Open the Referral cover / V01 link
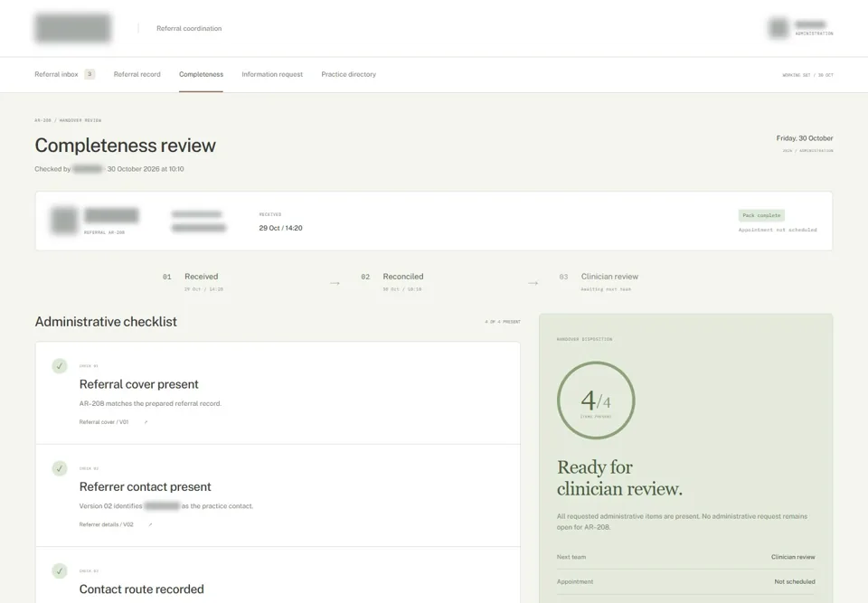 coord(103,422)
